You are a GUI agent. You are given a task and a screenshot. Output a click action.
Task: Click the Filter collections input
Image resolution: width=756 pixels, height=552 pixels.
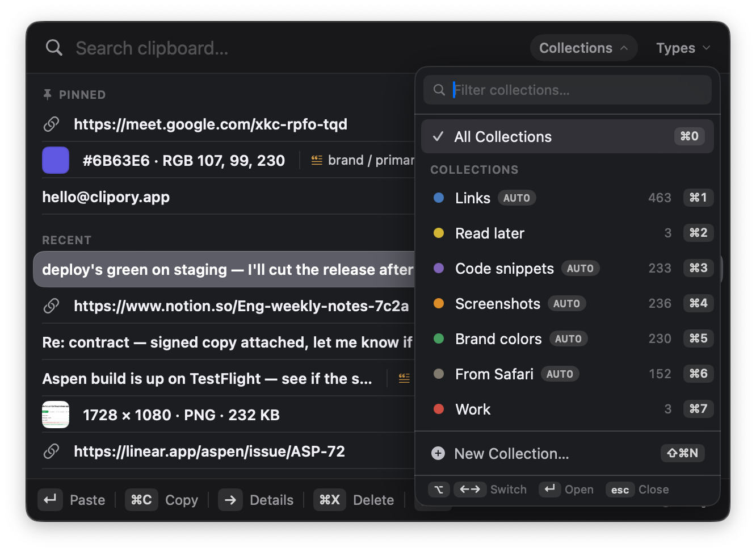(x=568, y=90)
